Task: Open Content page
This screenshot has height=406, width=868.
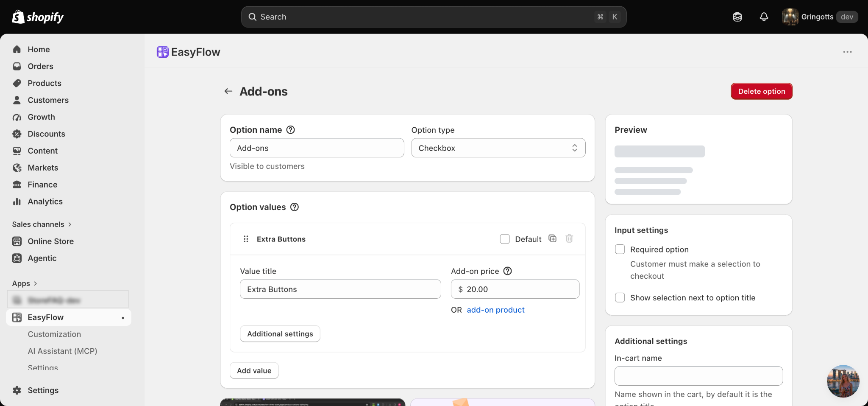Action: click(42, 151)
